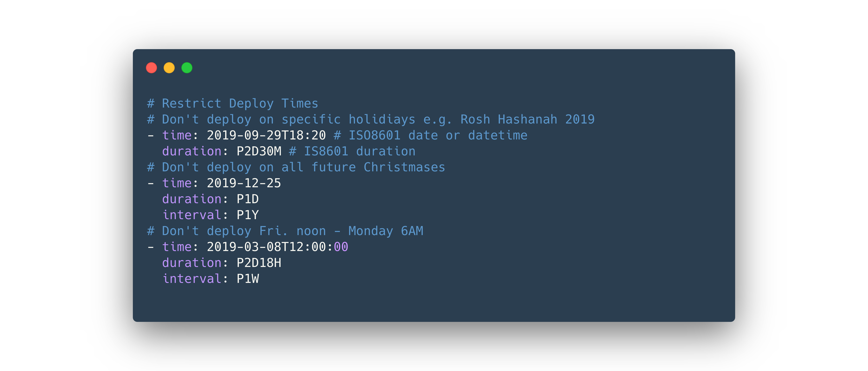
Task: Click the interval key beside P1W
Action: pos(192,279)
